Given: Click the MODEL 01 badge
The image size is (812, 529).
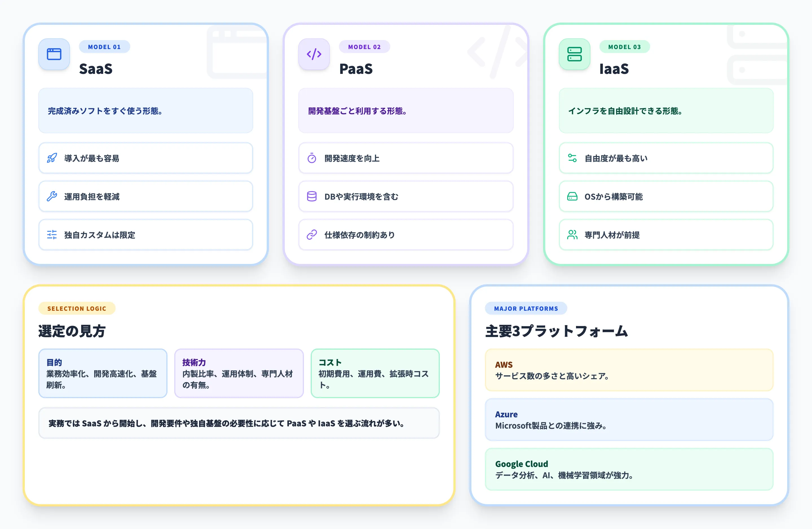Looking at the screenshot, I should pyautogui.click(x=104, y=47).
